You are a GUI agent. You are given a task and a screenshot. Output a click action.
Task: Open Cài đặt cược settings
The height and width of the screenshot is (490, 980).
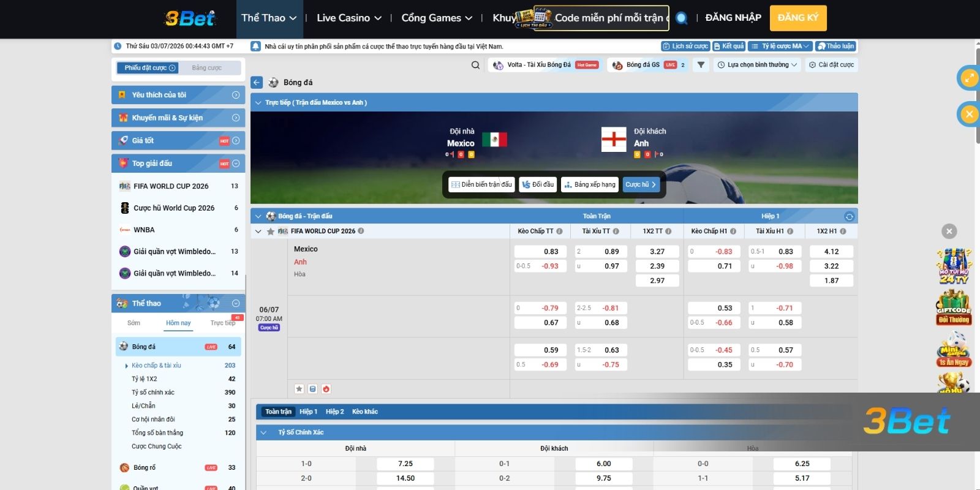[x=832, y=65]
